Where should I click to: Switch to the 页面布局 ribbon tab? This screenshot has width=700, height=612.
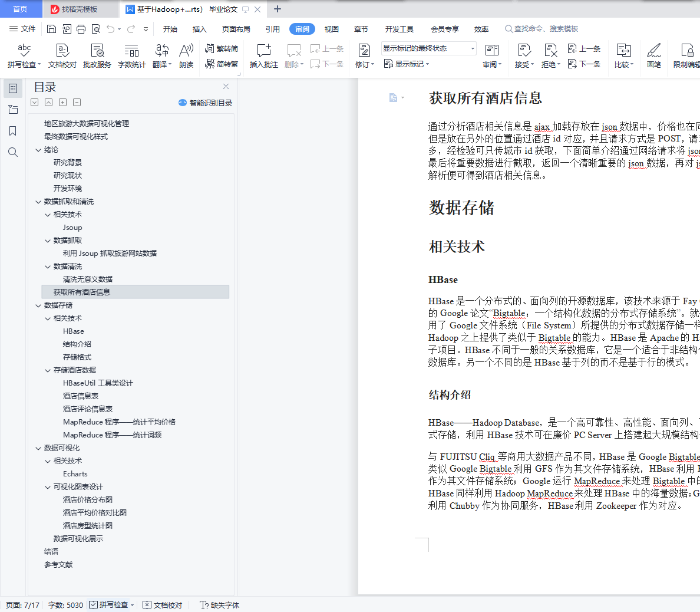point(236,29)
